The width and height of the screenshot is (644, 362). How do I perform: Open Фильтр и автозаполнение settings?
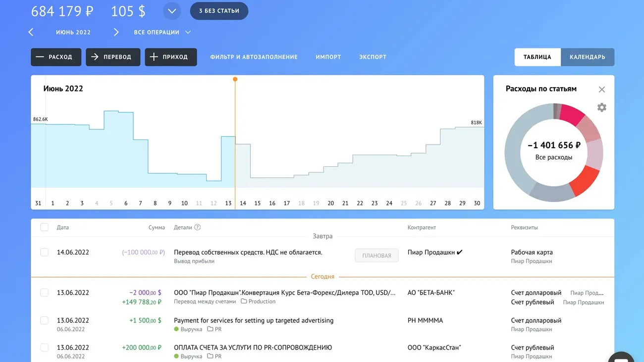pyautogui.click(x=254, y=57)
